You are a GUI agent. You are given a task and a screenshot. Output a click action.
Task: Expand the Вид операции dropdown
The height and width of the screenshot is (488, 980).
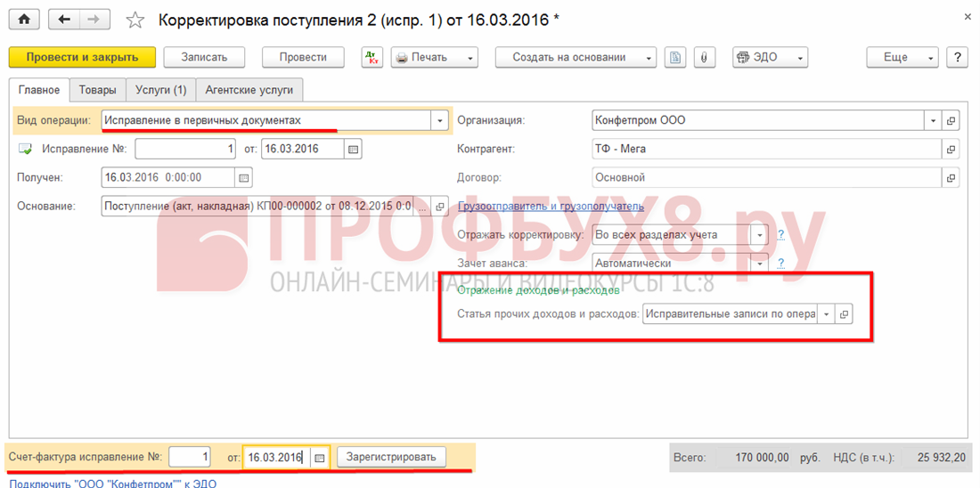(x=439, y=120)
